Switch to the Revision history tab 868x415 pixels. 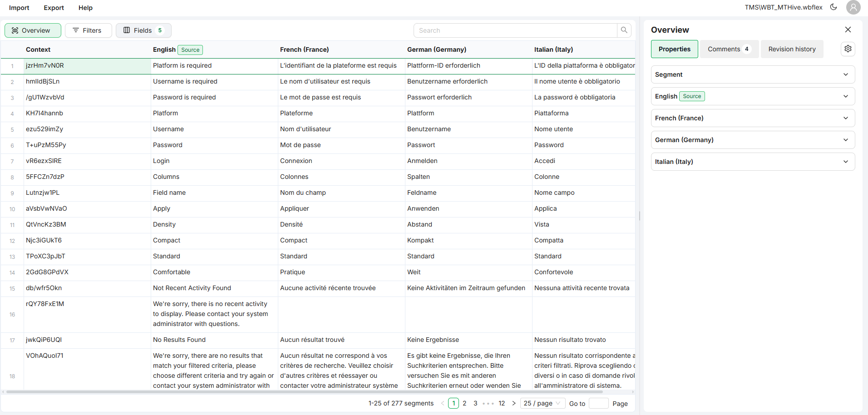[x=792, y=49]
